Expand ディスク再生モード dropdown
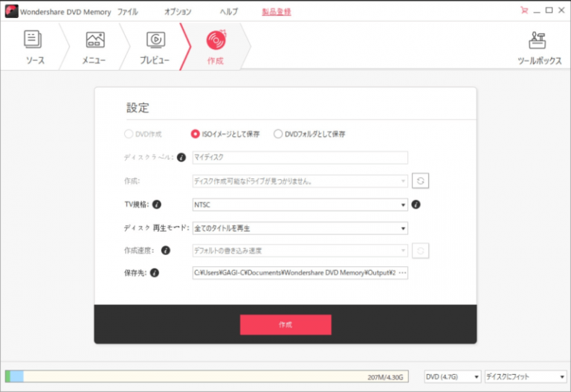571x392 pixels. 299,228
